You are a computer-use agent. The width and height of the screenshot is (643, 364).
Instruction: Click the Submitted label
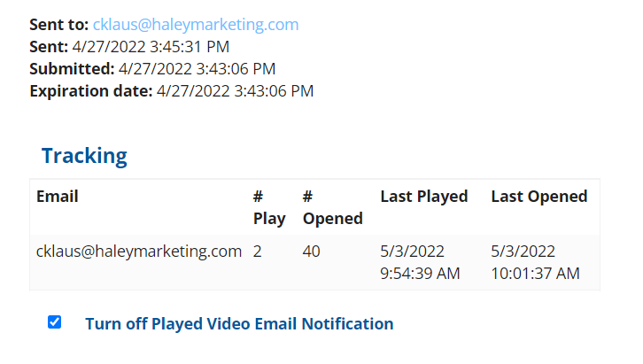tap(72, 69)
